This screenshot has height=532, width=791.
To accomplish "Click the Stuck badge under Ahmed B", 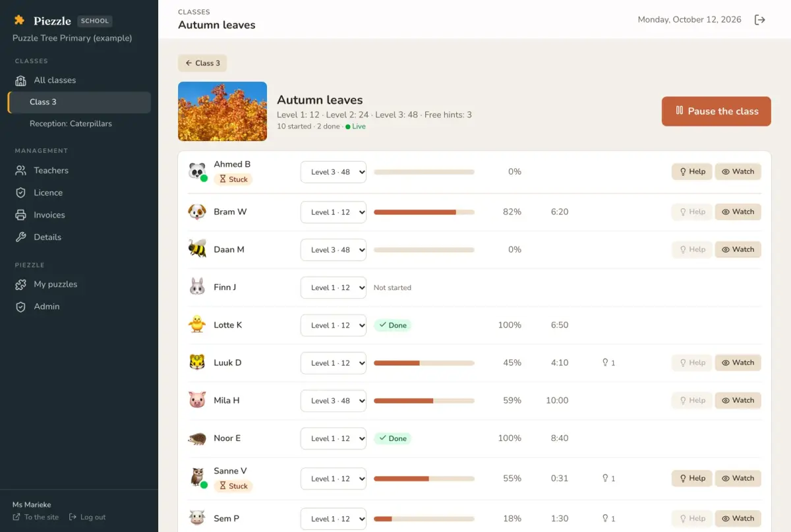I will tap(233, 179).
